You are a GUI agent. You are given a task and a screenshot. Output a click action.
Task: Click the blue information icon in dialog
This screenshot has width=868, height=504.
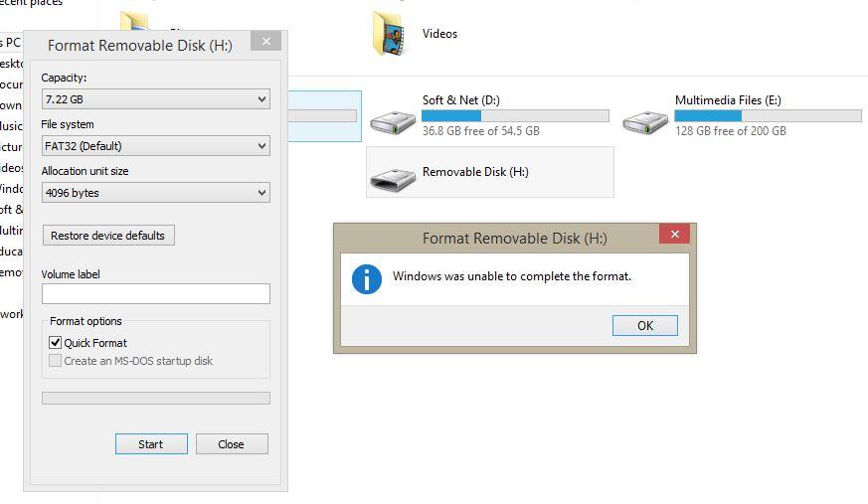coord(366,279)
